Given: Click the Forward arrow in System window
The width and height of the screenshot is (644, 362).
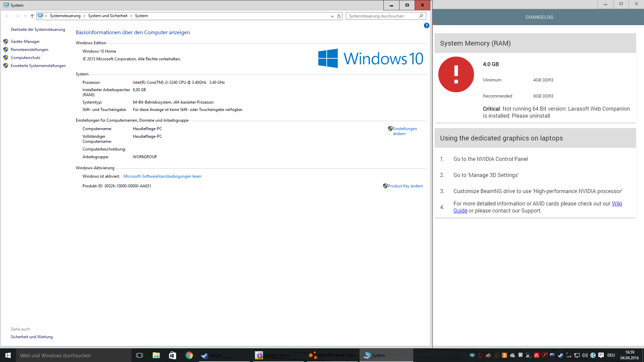Looking at the screenshot, I should (17, 16).
